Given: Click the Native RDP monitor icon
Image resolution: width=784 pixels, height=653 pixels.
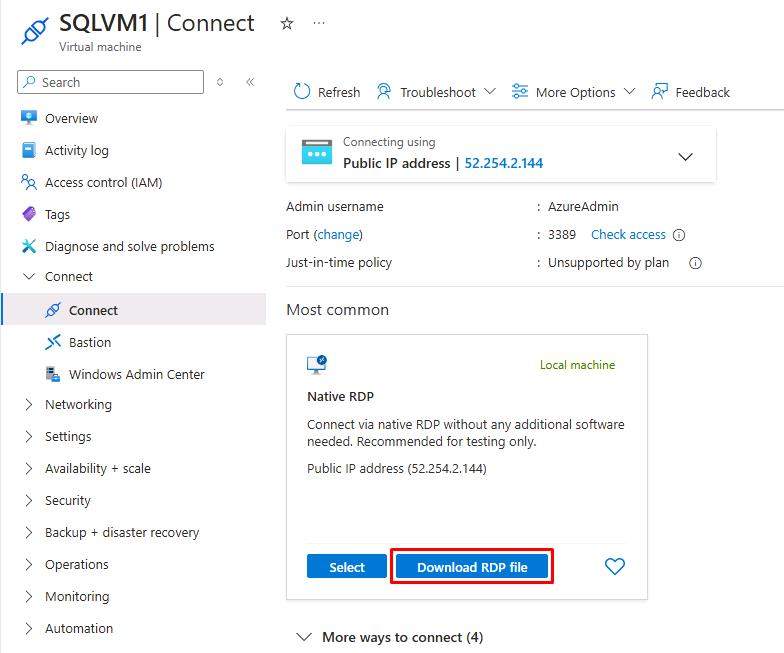Looking at the screenshot, I should [316, 364].
